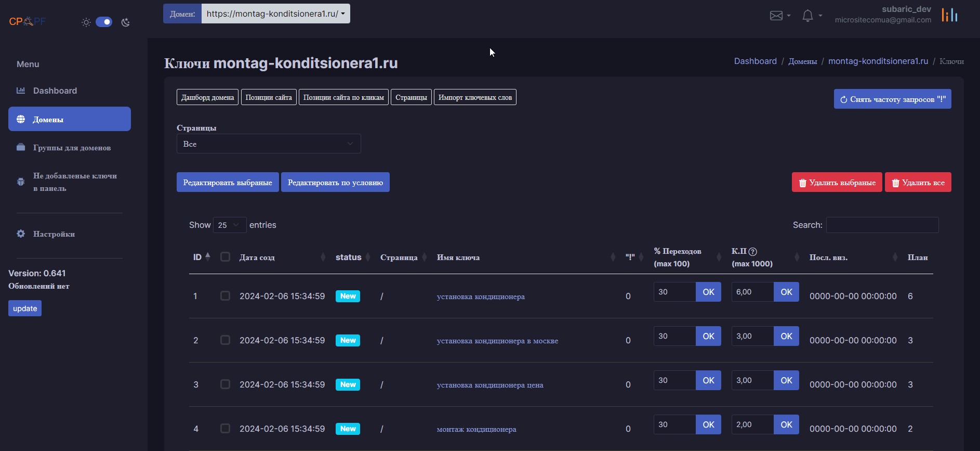Open the bell notifications icon

pos(807,16)
